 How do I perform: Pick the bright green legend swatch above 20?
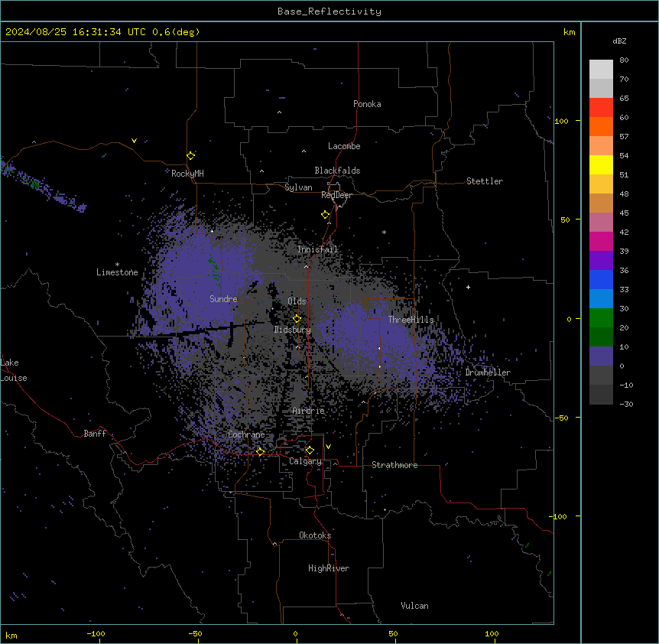pyautogui.click(x=601, y=318)
